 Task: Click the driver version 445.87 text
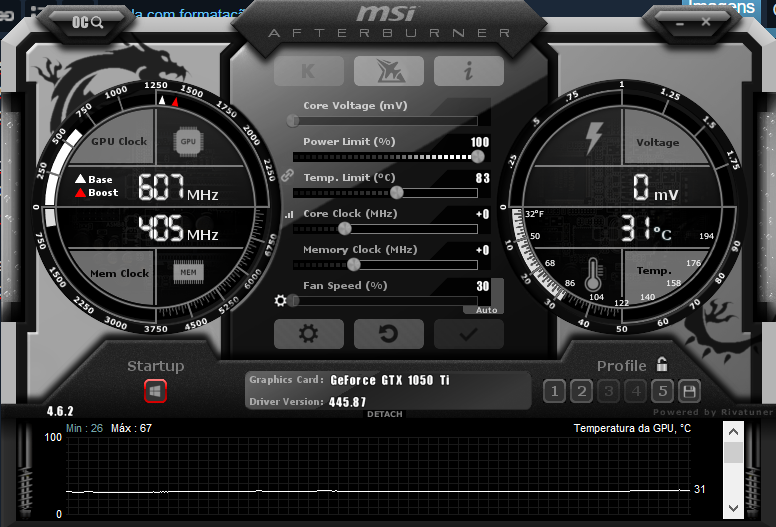[x=347, y=402]
